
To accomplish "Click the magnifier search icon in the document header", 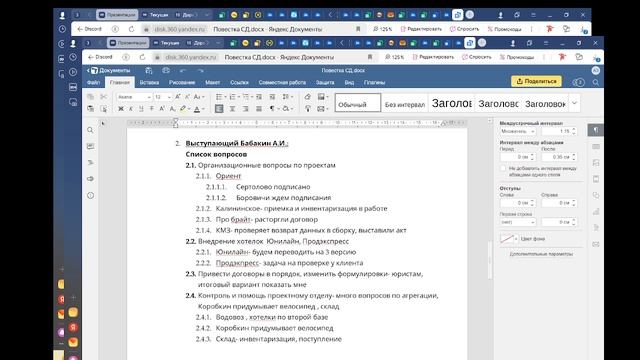I will tap(596, 82).
